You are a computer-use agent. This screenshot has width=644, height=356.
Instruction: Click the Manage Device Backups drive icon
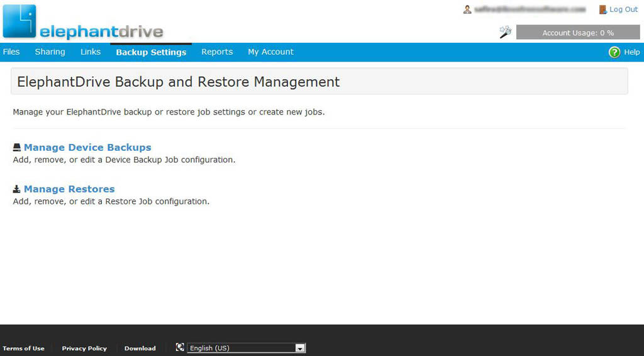pos(16,147)
